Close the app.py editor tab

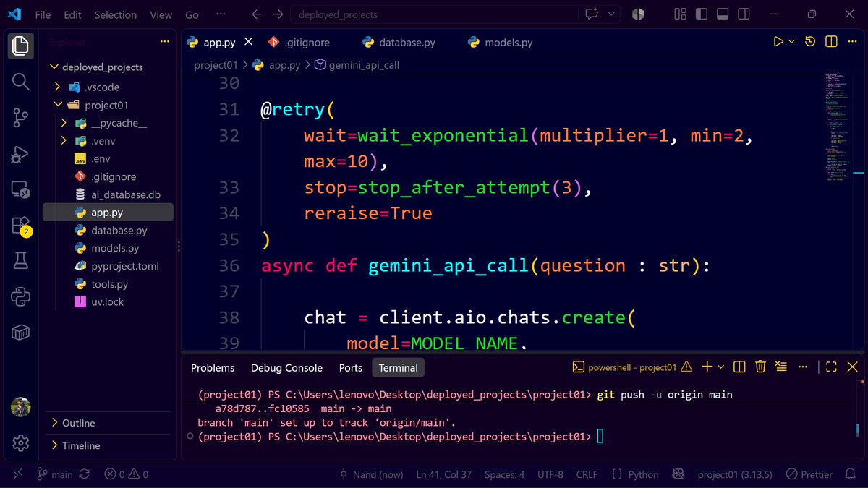[248, 42]
